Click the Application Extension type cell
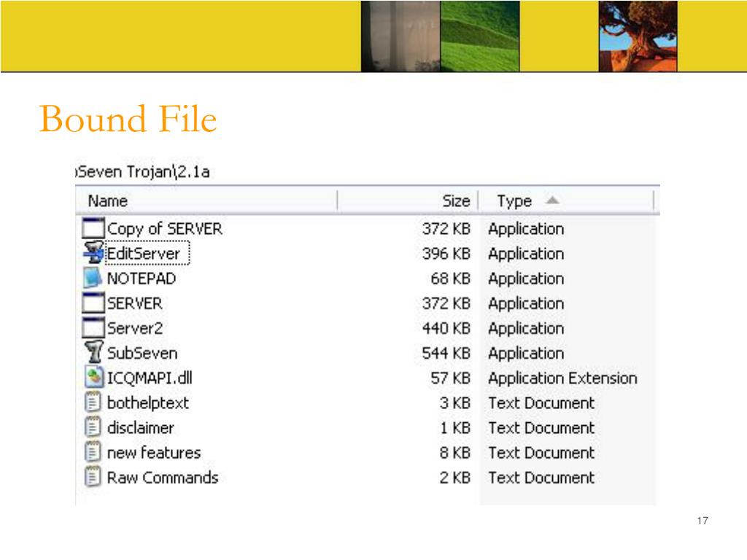This screenshot has width=747, height=560. click(562, 378)
